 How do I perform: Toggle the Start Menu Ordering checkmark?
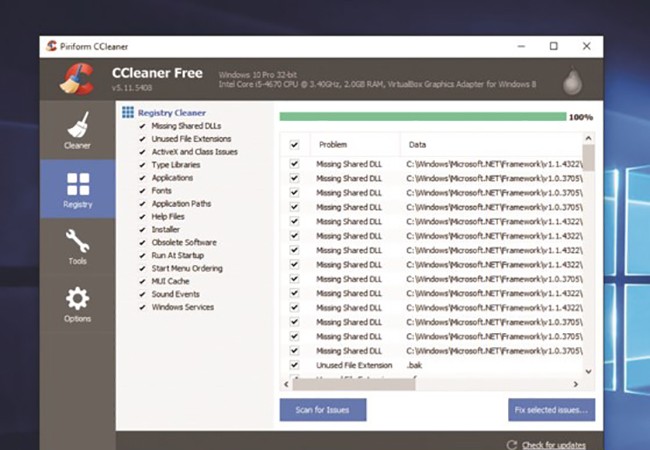(143, 269)
